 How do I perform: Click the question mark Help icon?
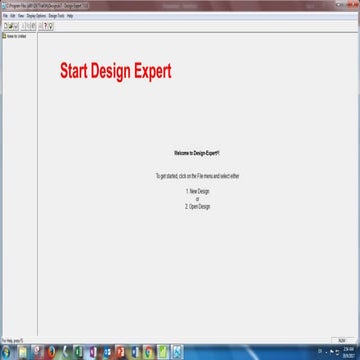pyautogui.click(x=45, y=26)
